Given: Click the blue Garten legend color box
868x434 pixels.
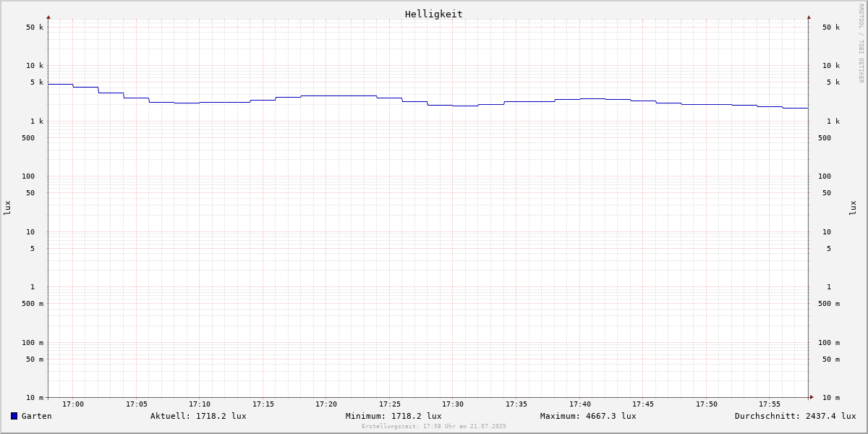Looking at the screenshot, I should pyautogui.click(x=14, y=416).
